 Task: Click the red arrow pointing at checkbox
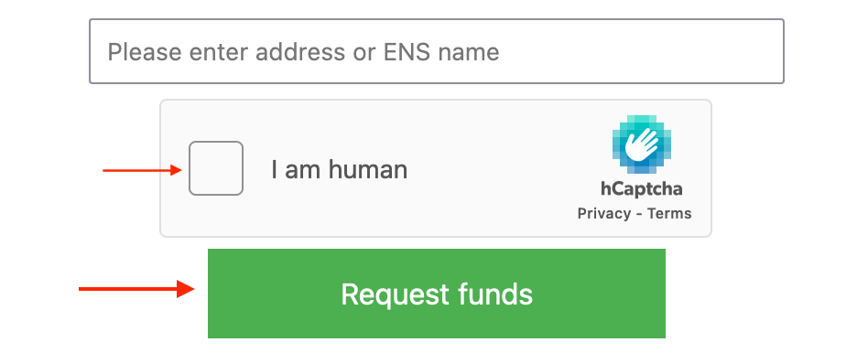pyautogui.click(x=142, y=170)
